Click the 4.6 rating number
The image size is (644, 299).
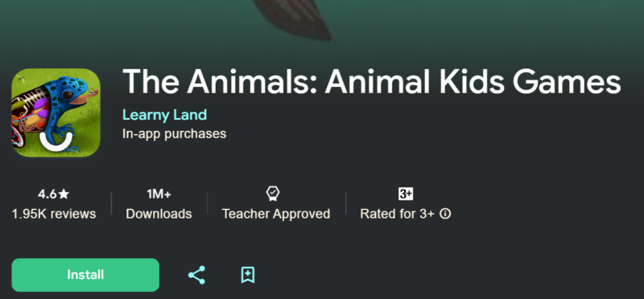(x=47, y=194)
